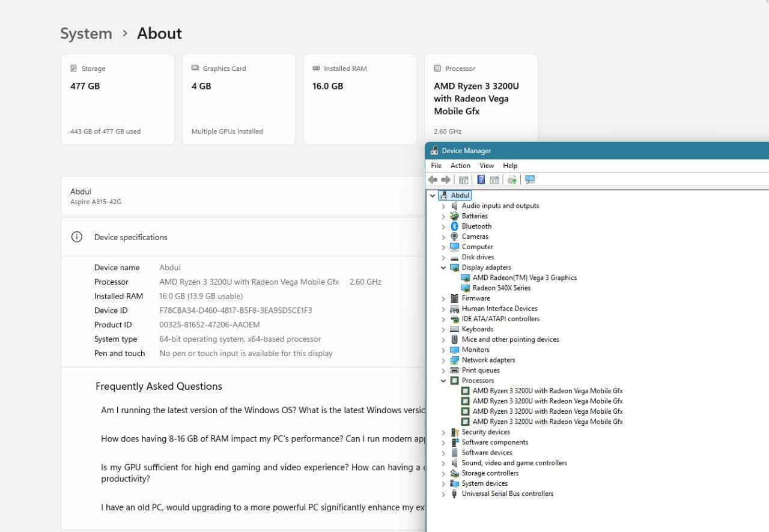Click the blue Help icon in Device Manager toolbar
Viewport: 769px width, 532px height.
pos(481,180)
